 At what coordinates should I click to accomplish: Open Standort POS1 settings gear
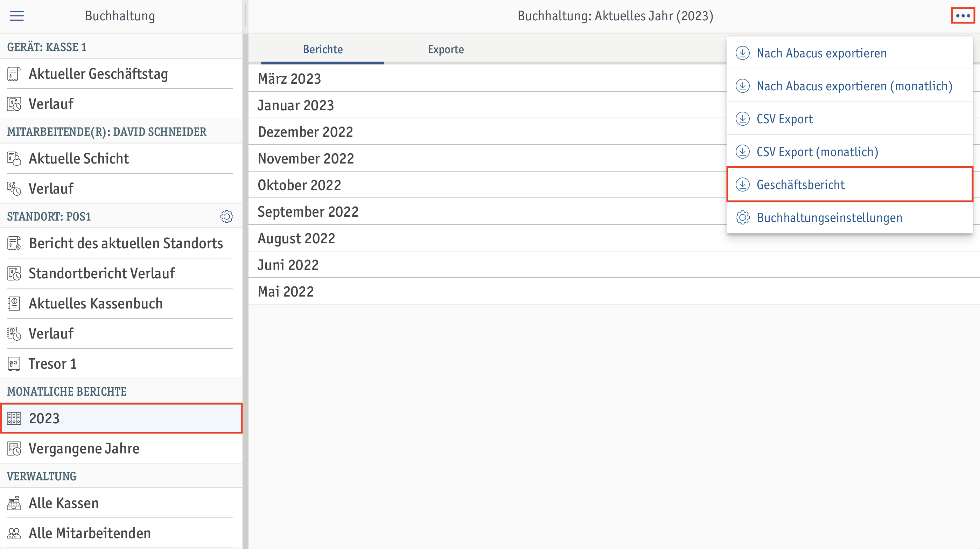click(227, 216)
